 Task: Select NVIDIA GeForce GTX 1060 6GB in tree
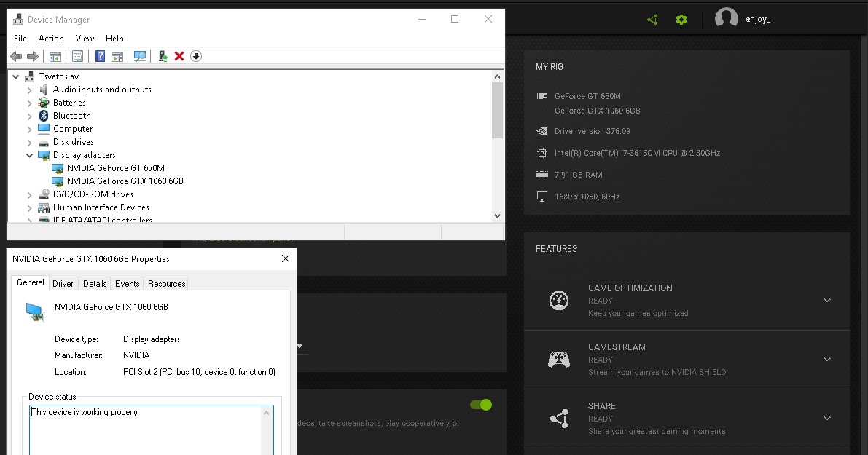(125, 181)
